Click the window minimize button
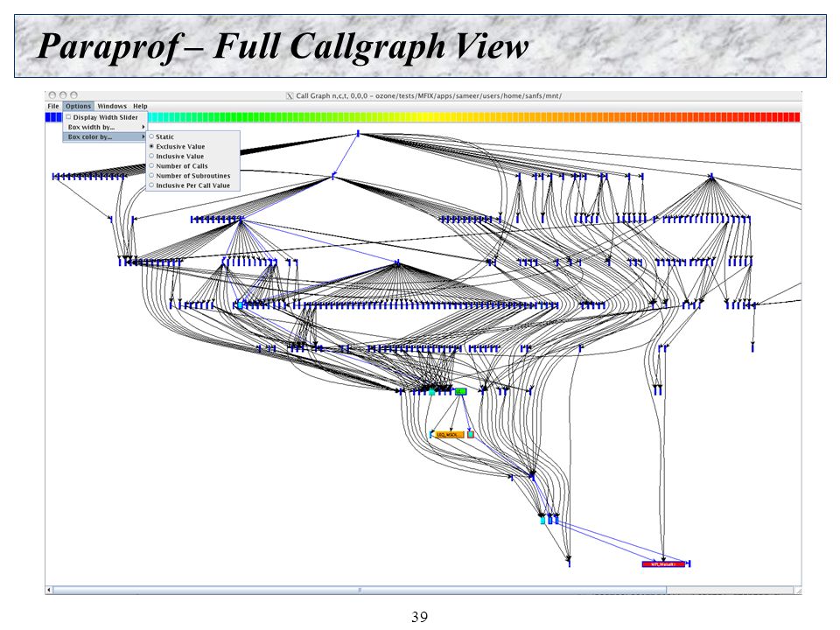Image resolution: width=840 pixels, height=630 pixels. click(63, 94)
